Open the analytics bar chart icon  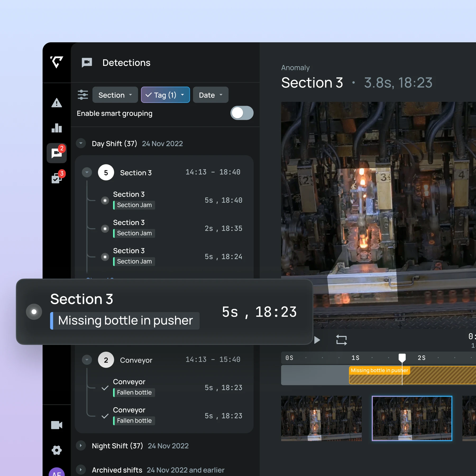click(57, 128)
